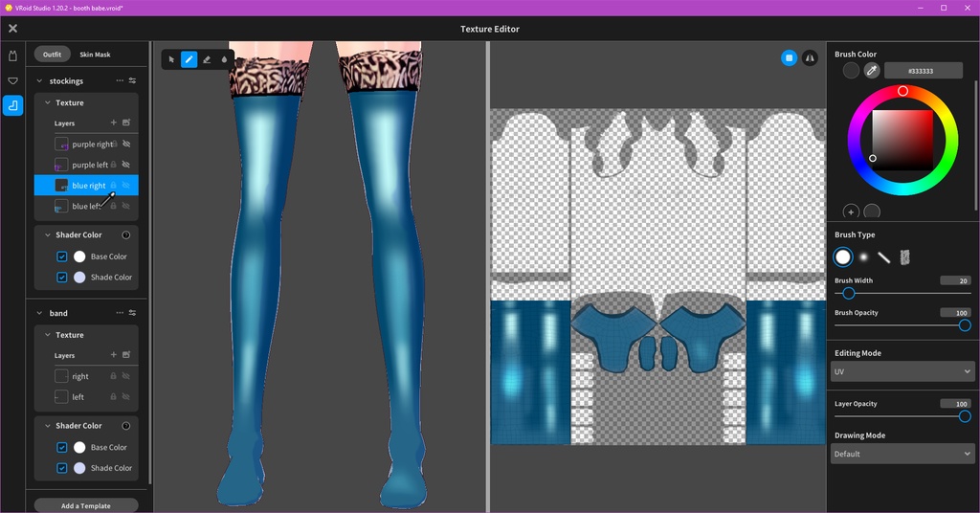
Task: Toggle visibility of blue right layer
Action: tap(126, 186)
